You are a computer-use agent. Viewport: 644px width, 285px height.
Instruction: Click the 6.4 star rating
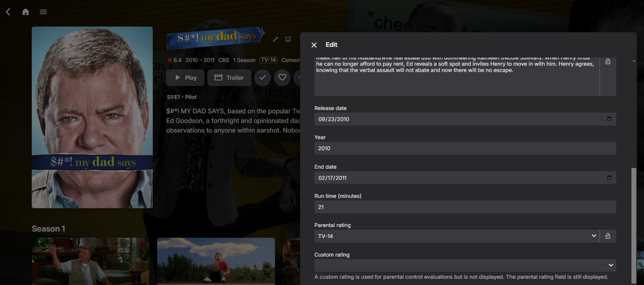(x=174, y=60)
